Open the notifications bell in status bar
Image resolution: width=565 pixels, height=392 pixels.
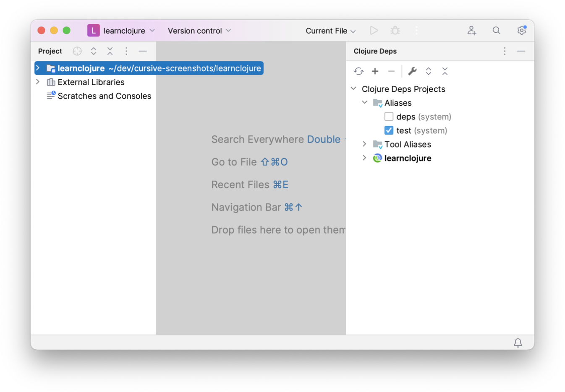pyautogui.click(x=518, y=343)
